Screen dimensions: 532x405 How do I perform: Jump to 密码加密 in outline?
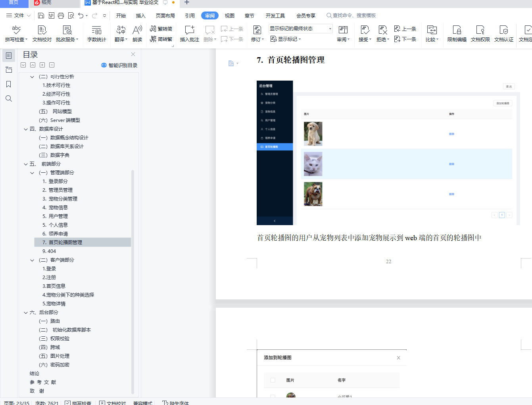click(54, 365)
